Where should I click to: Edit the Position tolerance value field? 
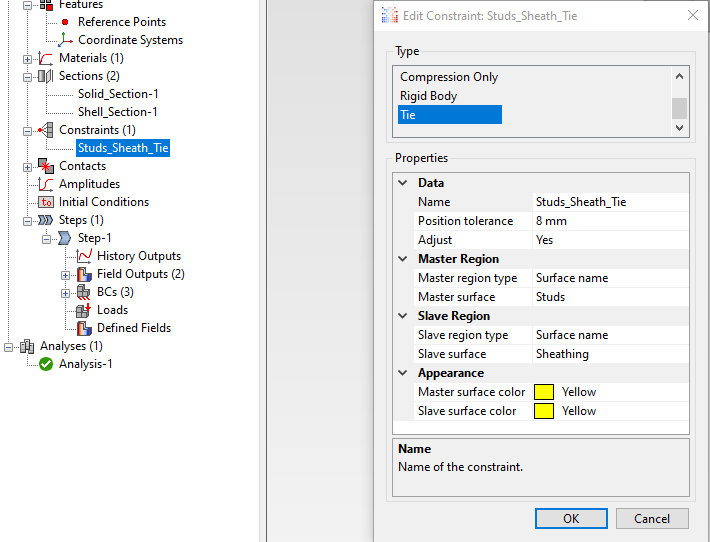pos(610,221)
